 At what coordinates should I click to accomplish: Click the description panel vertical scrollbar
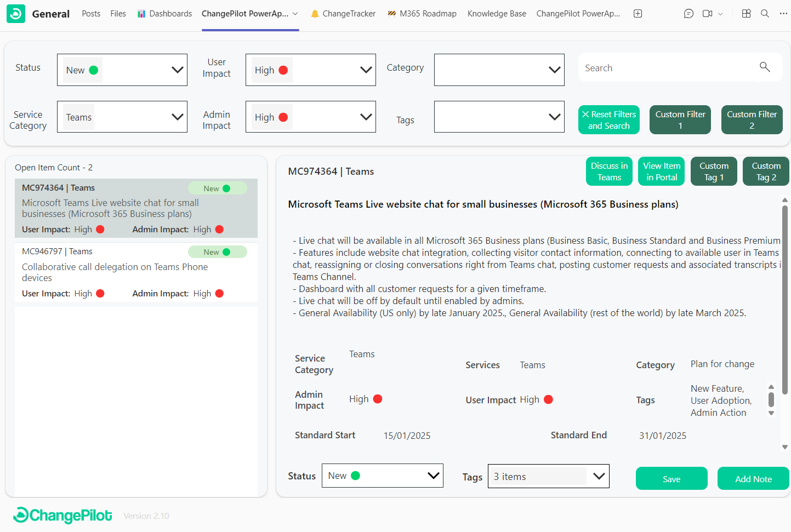pyautogui.click(x=785, y=300)
